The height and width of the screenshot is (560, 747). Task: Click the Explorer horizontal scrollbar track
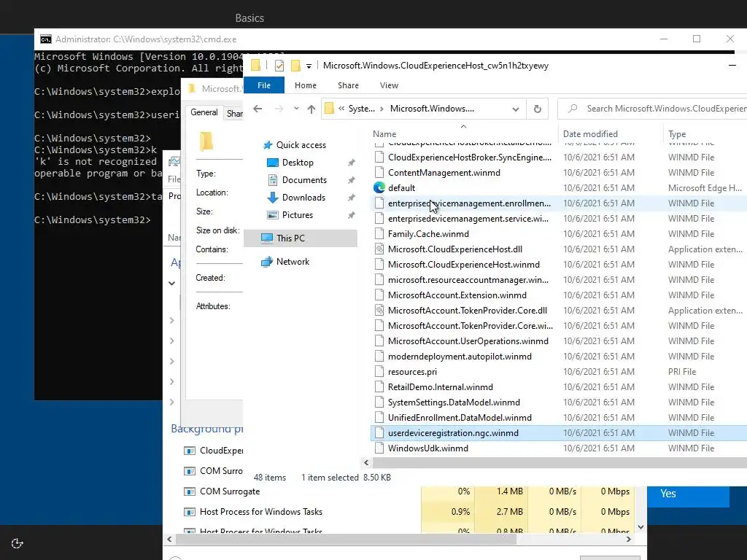[560, 462]
